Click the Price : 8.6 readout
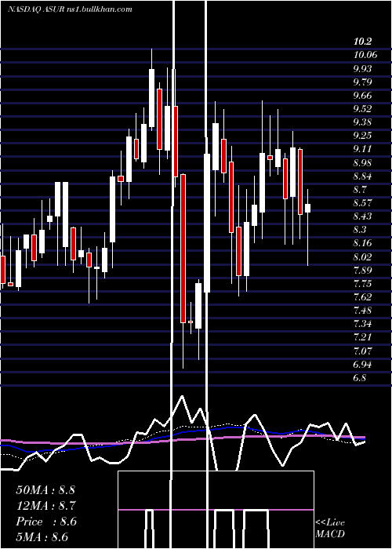This screenshot has height=549, width=392. pos(46,522)
